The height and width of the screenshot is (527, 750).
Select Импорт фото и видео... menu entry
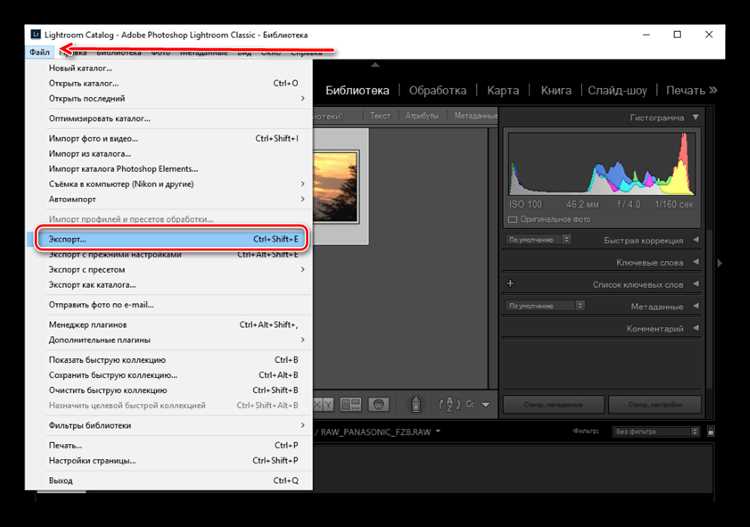(174, 138)
